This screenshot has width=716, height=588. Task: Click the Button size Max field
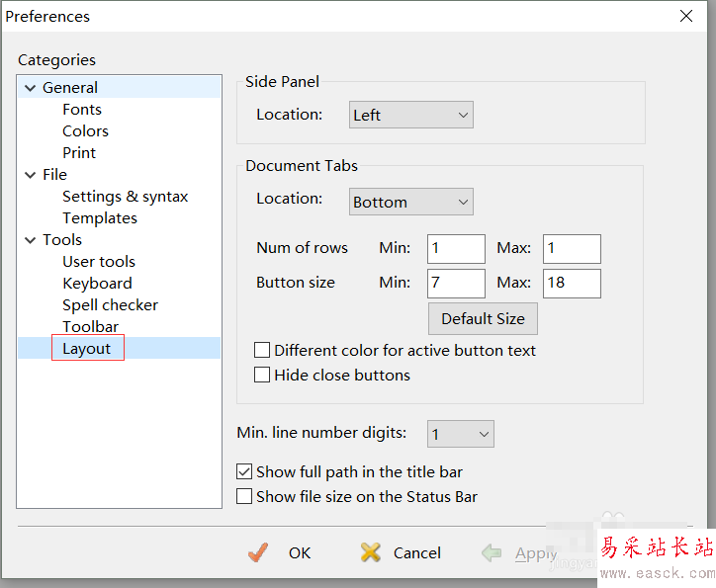pyautogui.click(x=572, y=283)
